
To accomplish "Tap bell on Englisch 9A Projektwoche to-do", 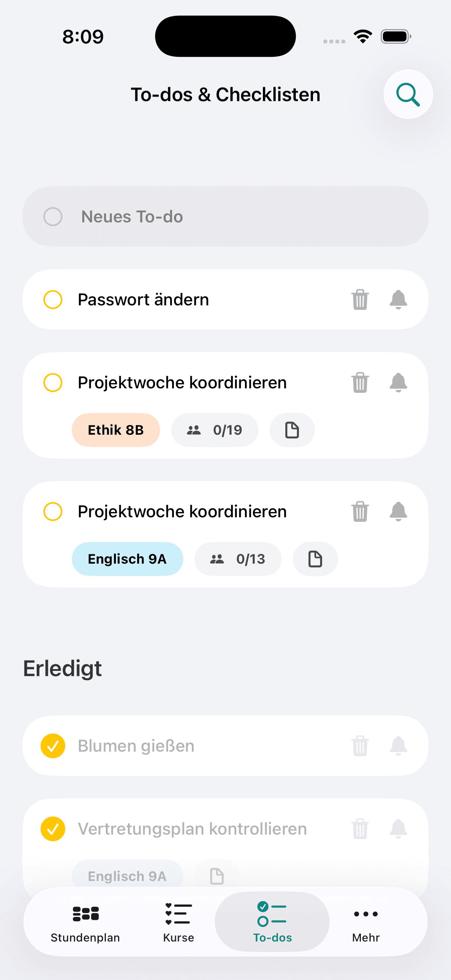I will point(398,511).
